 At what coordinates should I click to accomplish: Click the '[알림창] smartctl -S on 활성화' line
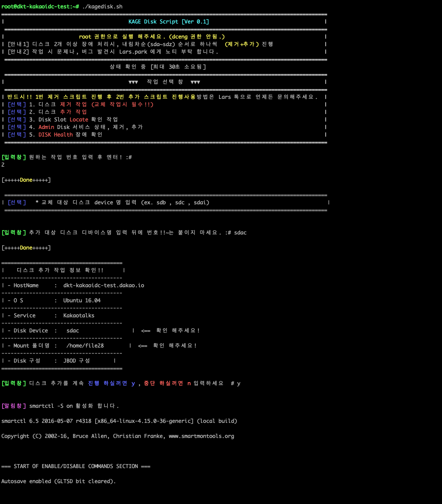[60, 406]
